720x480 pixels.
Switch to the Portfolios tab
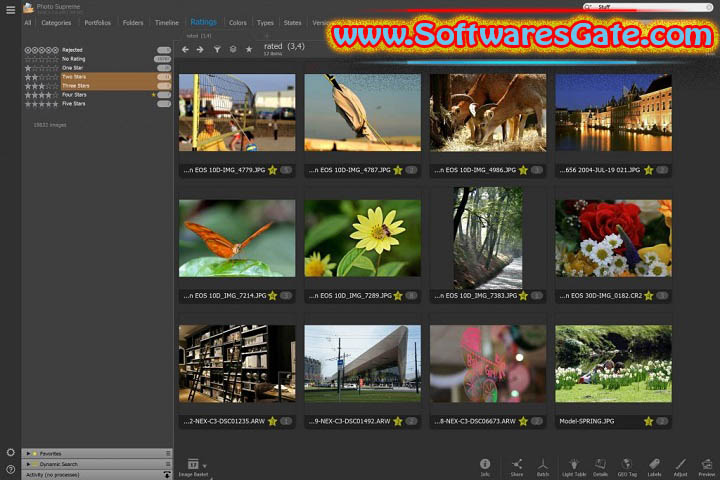pyautogui.click(x=97, y=23)
